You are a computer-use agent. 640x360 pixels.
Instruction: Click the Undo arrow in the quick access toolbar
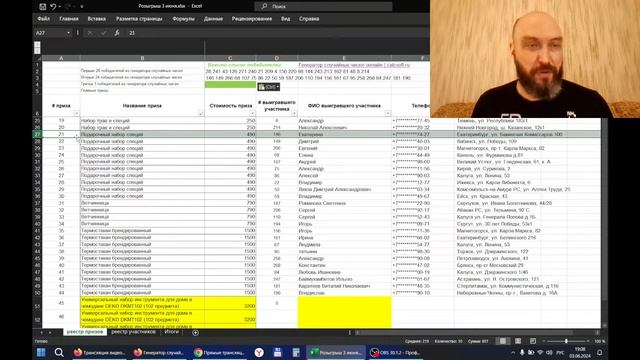pos(53,7)
